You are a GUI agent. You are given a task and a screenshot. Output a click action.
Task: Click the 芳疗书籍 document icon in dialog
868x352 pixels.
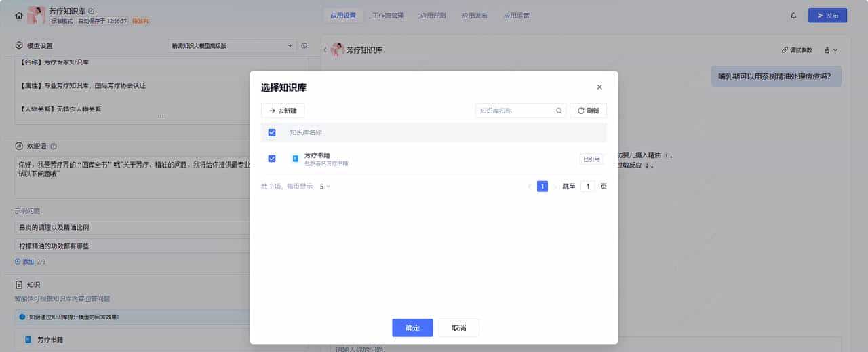coord(295,159)
